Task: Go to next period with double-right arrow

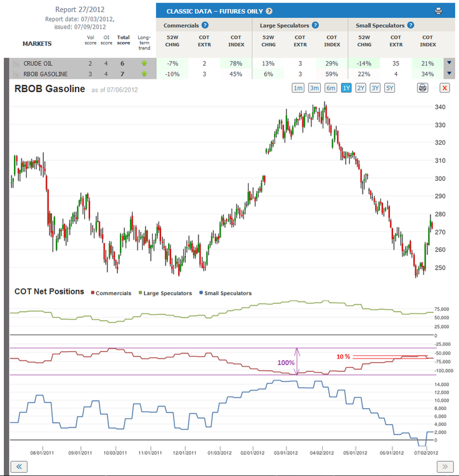Action: [445, 466]
